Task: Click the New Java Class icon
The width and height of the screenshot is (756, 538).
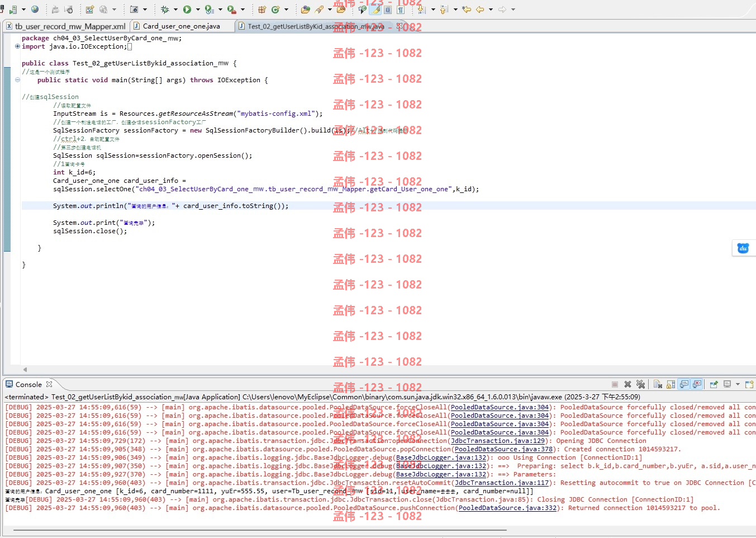Action: pos(275,10)
